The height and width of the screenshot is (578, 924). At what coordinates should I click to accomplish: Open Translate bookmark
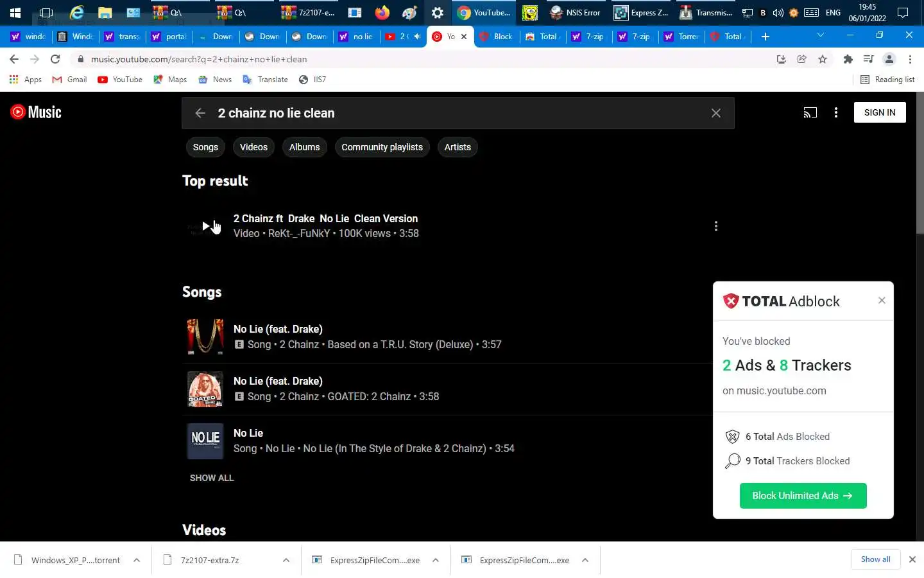(x=265, y=80)
